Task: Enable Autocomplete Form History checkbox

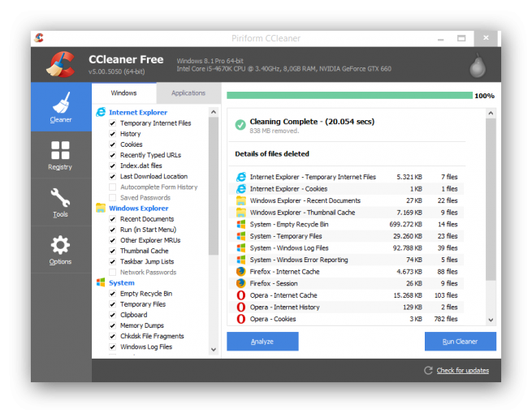Action: point(113,187)
